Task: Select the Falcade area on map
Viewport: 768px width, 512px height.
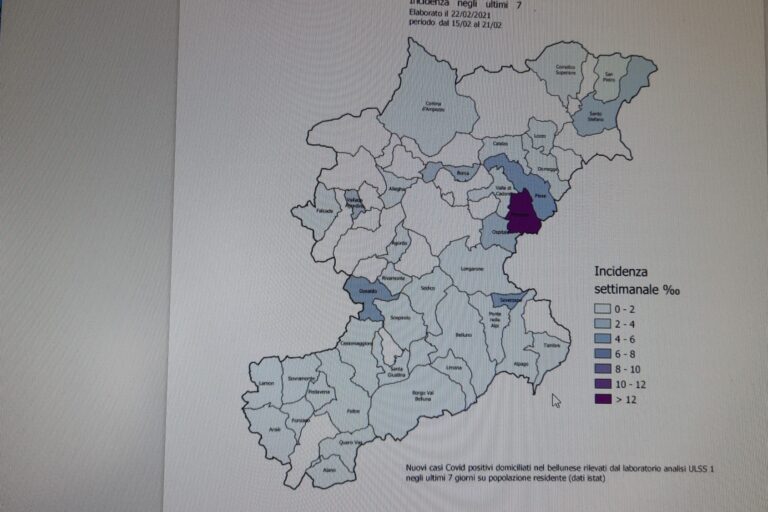Action: click(x=317, y=212)
